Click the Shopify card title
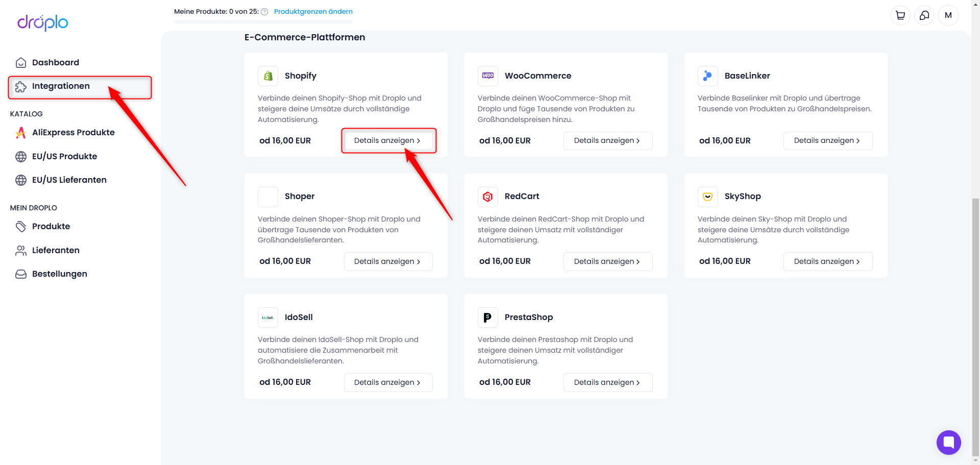Image resolution: width=980 pixels, height=465 pixels. point(301,76)
